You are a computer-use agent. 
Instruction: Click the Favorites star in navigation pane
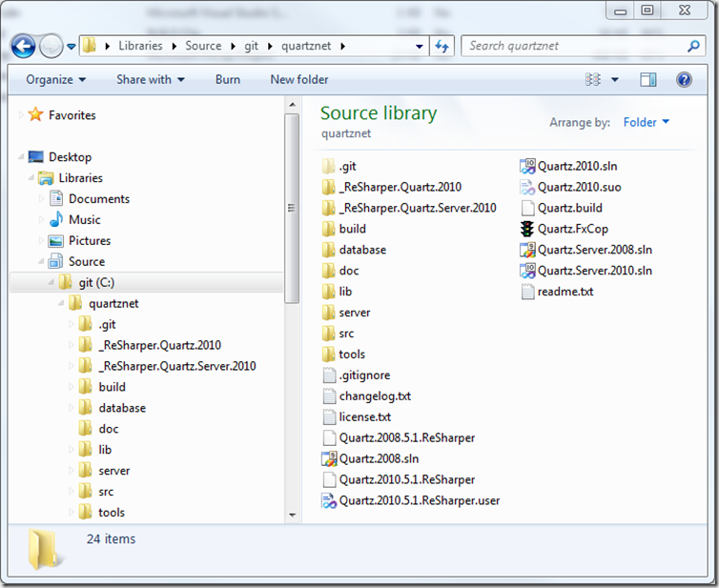pyautogui.click(x=36, y=115)
